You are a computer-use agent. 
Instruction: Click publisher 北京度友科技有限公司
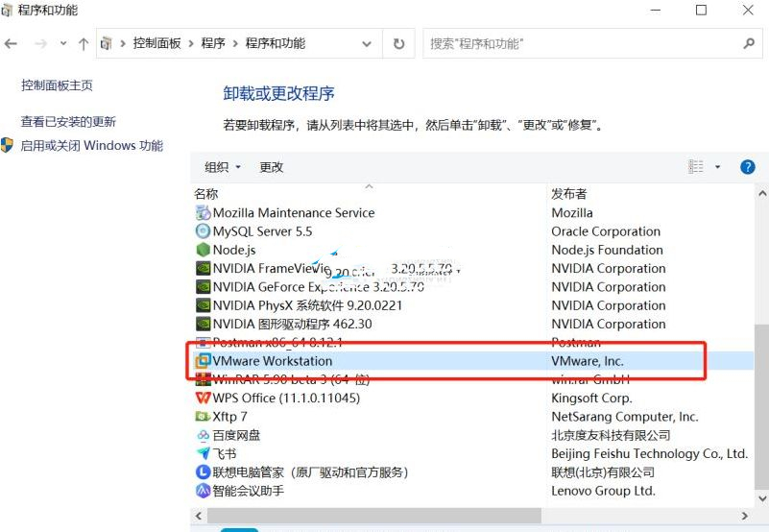(611, 435)
